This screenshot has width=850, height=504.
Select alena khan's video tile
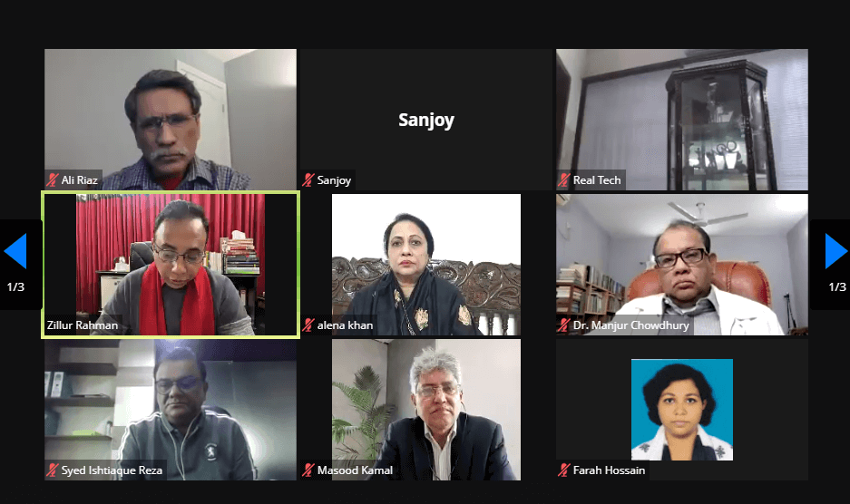pos(426,265)
